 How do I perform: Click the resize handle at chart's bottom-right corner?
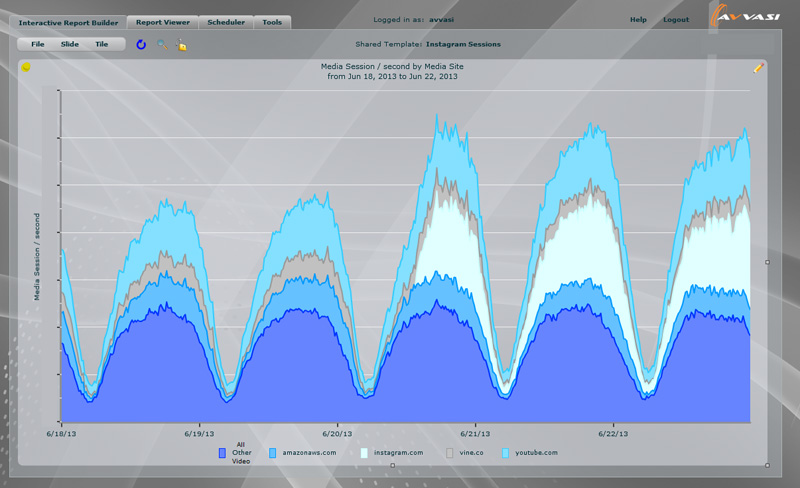coord(767,465)
